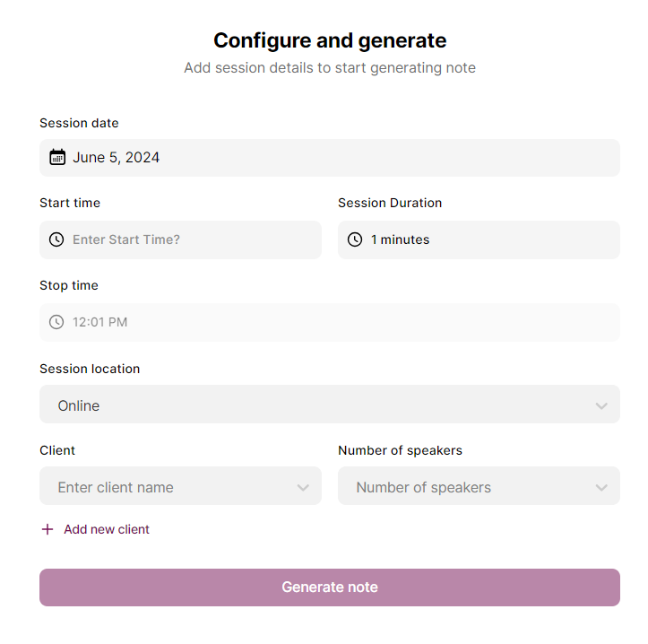Viewport: 648px width, 644px height.
Task: Click the Session Duration label text
Action: (x=390, y=203)
